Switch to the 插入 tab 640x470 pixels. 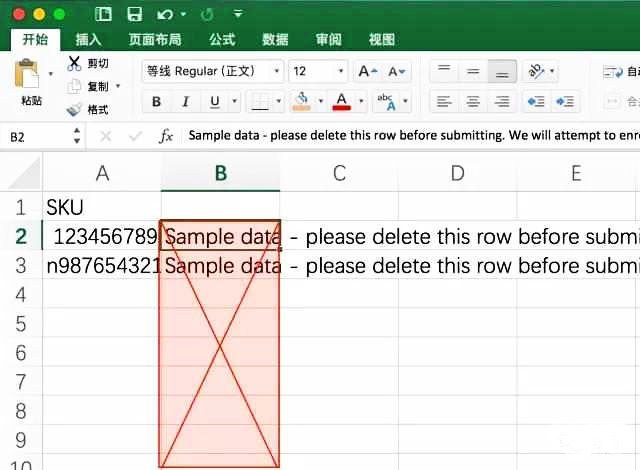pos(89,40)
